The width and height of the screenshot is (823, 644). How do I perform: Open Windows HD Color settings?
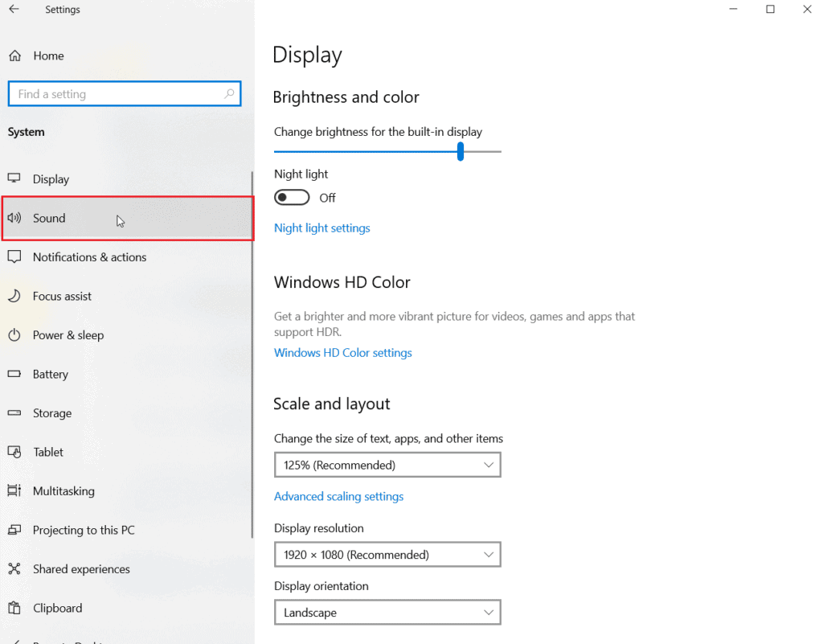(343, 352)
